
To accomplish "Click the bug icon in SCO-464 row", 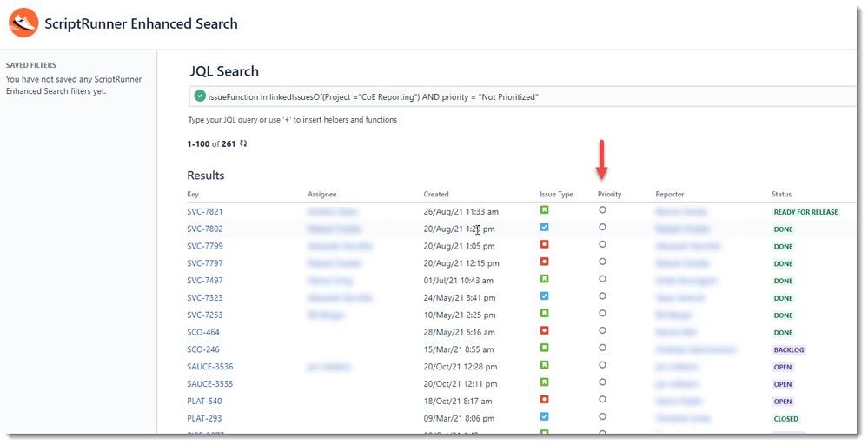I will 544,330.
